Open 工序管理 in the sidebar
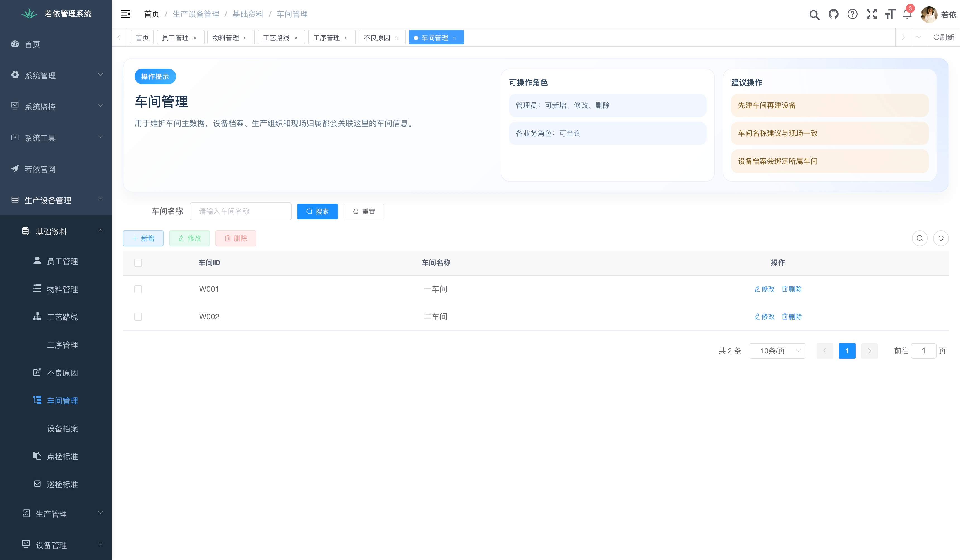The height and width of the screenshot is (560, 960). (x=56, y=345)
